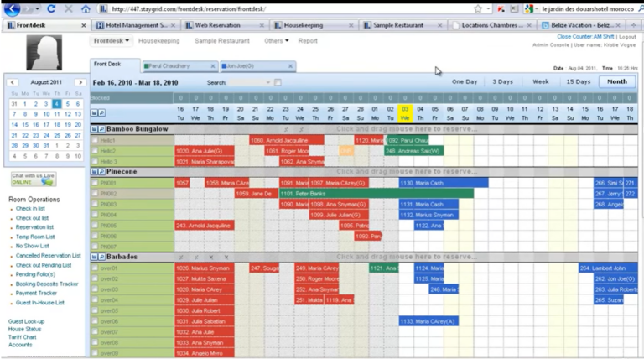This screenshot has width=644, height=359.
Task: Open Chat with us Live online icon
Action: pyautogui.click(x=34, y=179)
